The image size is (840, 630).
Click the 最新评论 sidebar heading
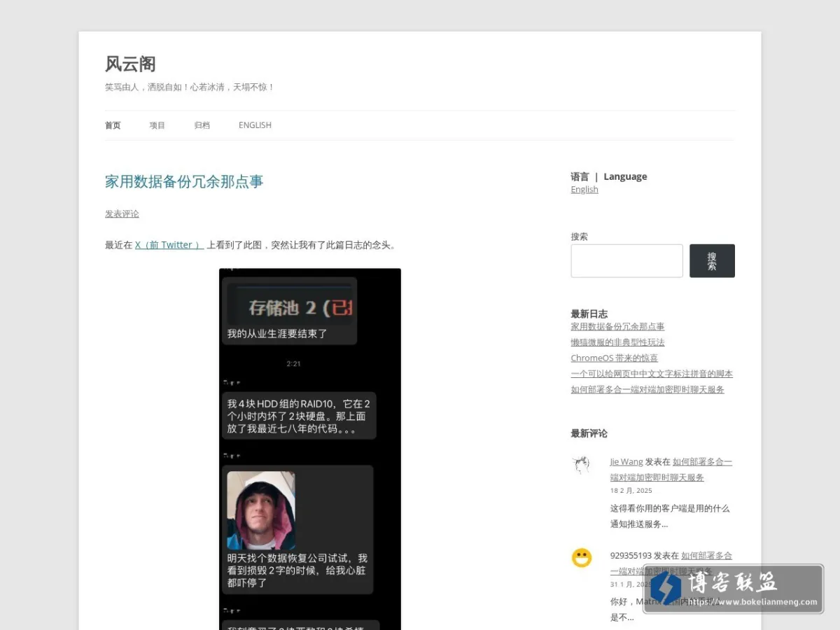pos(589,433)
